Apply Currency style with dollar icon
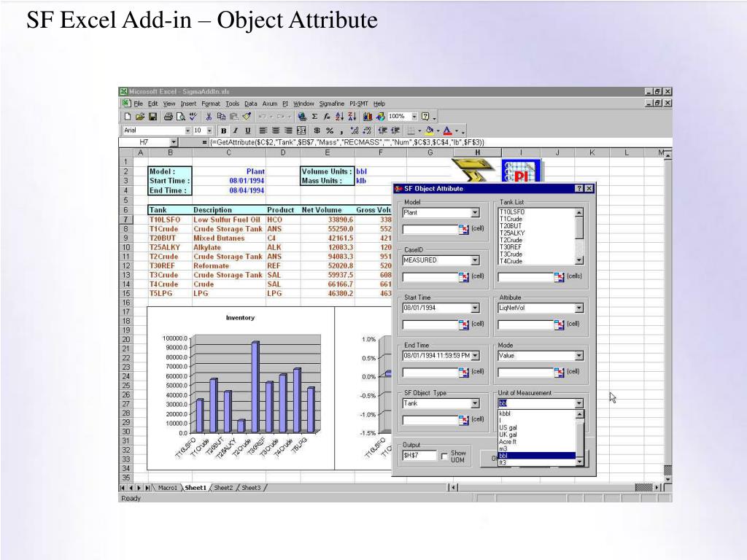 [317, 131]
